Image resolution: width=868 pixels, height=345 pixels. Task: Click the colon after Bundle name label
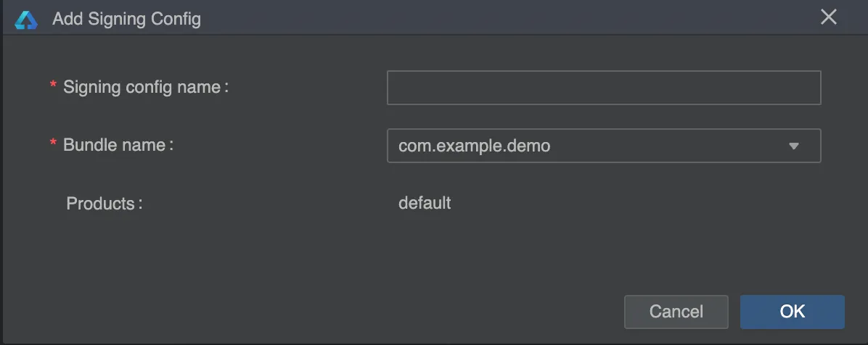171,146
